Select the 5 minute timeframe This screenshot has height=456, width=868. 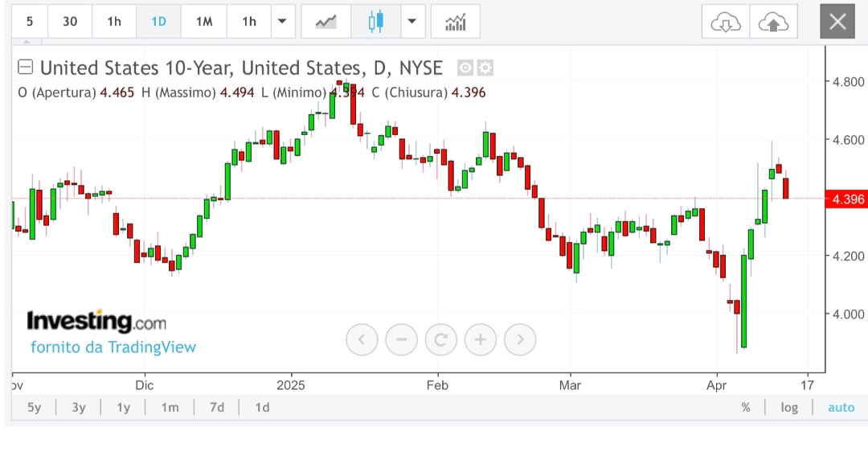(30, 22)
